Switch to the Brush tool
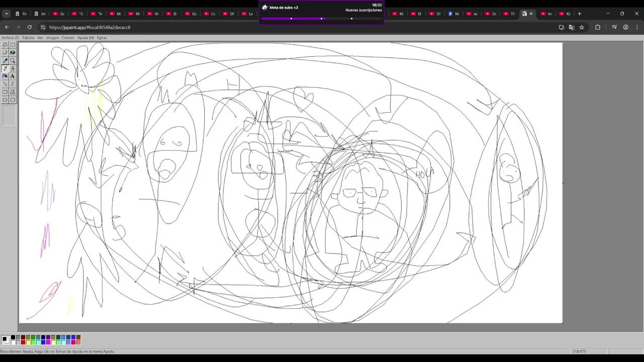The width and height of the screenshot is (644, 362). 13,68
